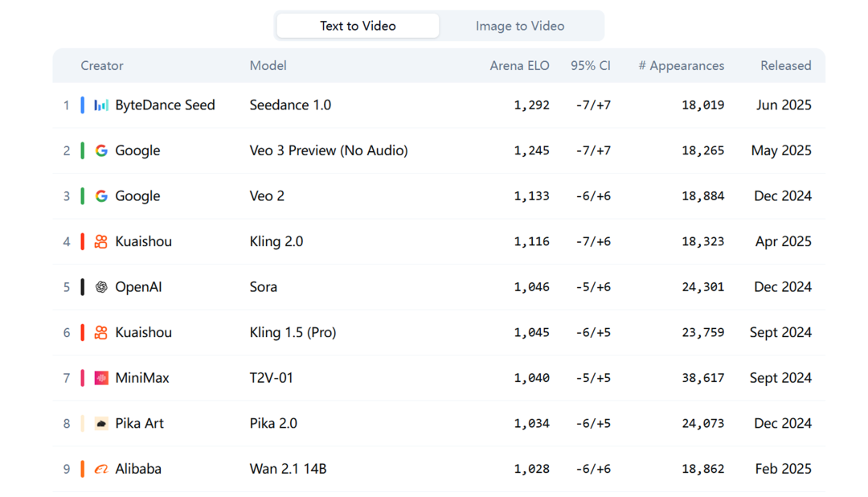Click the Kuaishou logo beside Kling 2.0
The image size is (868, 497).
pos(101,241)
